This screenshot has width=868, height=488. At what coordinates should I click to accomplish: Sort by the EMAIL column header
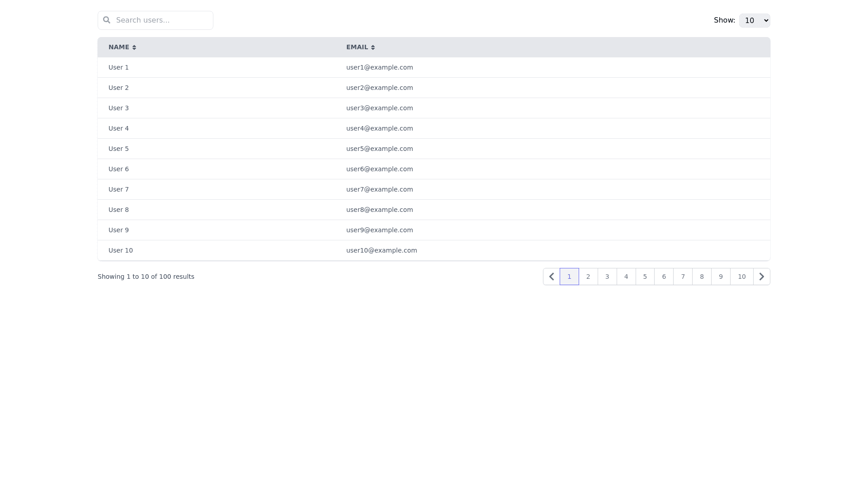point(357,47)
